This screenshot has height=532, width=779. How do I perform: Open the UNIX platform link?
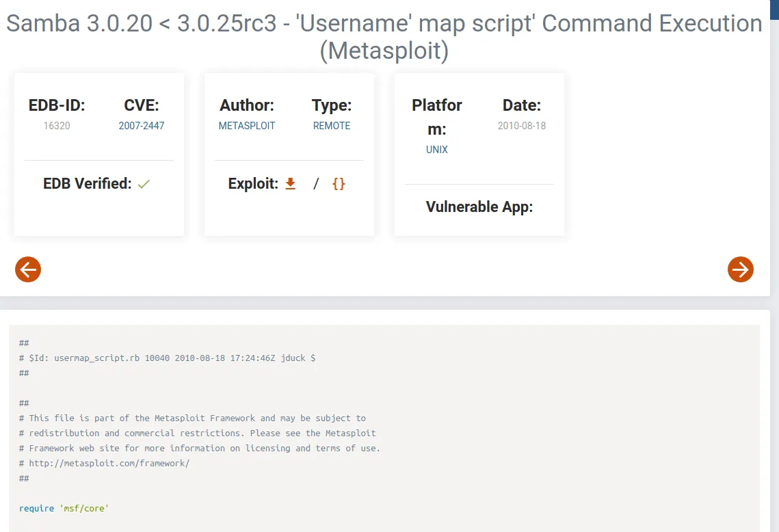pos(437,150)
